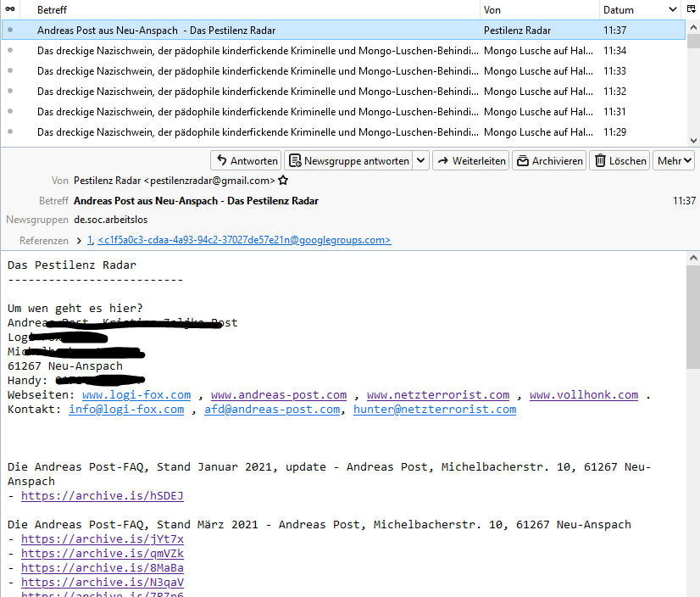Viewport: 700px width, 597px height.
Task: Click the info@logi-fox.com email link
Action: pos(126,410)
